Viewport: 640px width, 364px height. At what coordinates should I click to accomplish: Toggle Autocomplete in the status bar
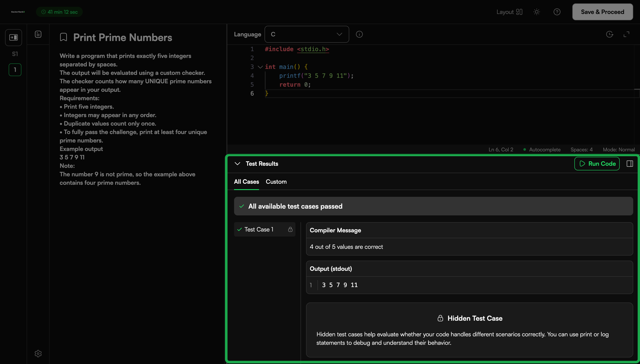tap(542, 149)
